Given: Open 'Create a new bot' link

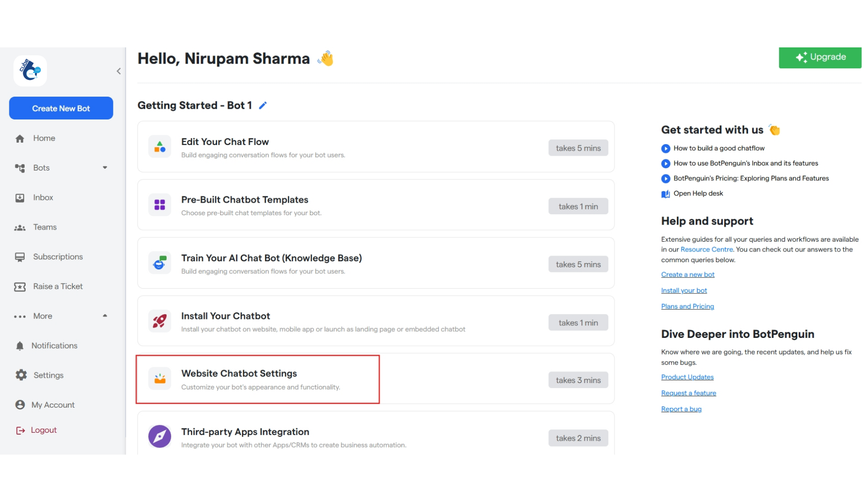Looking at the screenshot, I should tap(688, 275).
